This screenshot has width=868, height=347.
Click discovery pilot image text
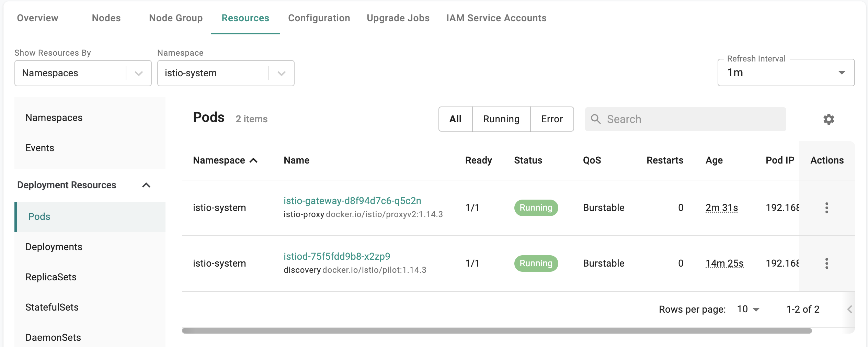click(x=355, y=270)
